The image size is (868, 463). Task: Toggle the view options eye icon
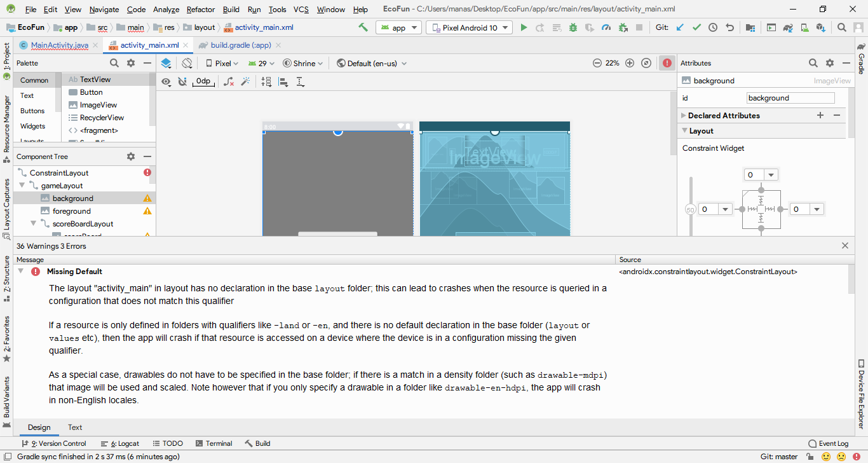point(166,81)
